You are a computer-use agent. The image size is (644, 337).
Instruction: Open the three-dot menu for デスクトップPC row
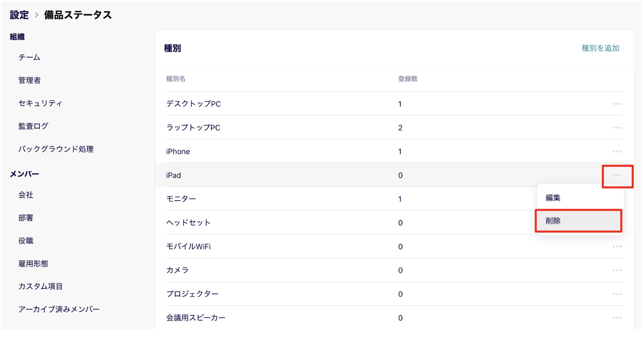[x=617, y=104]
